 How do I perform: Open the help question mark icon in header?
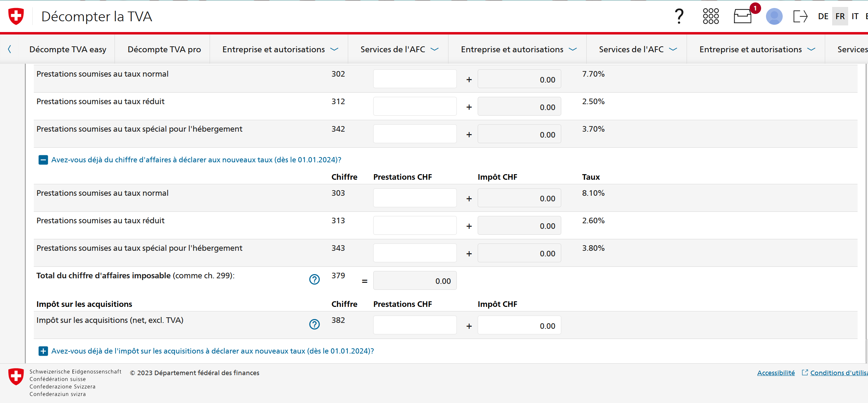click(679, 16)
